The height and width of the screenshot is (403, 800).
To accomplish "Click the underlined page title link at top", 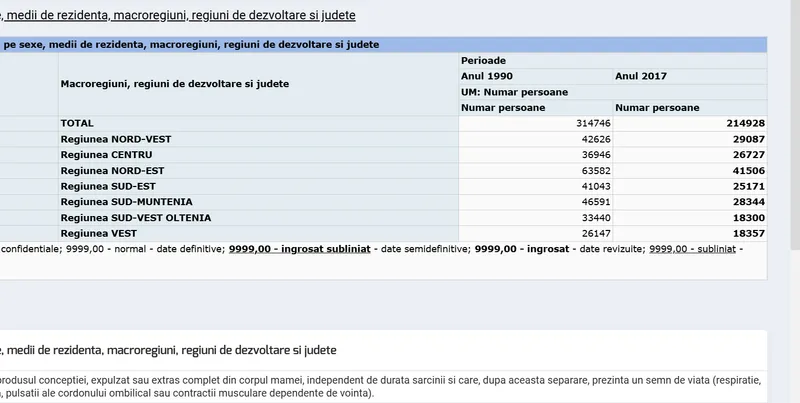I will [x=178, y=16].
